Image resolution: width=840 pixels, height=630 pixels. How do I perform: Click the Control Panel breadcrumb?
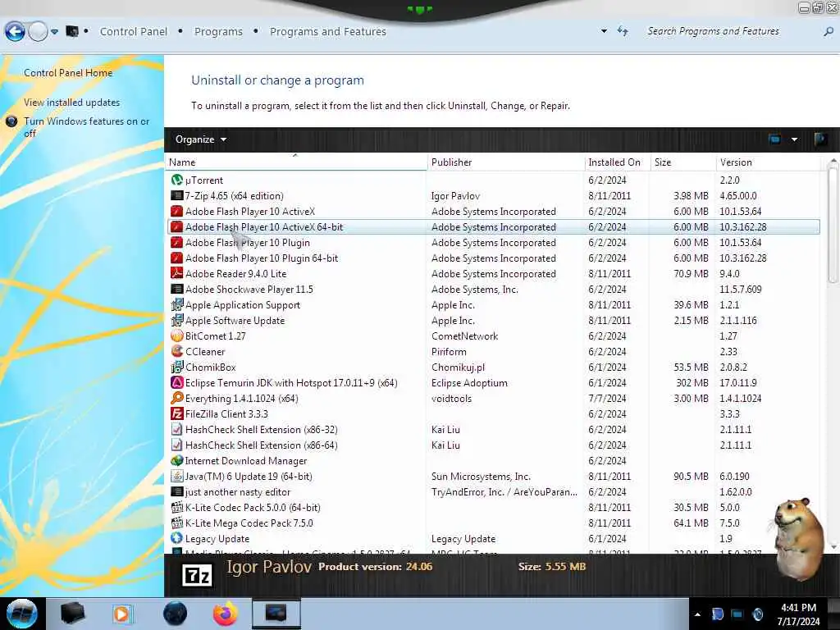pyautogui.click(x=134, y=32)
